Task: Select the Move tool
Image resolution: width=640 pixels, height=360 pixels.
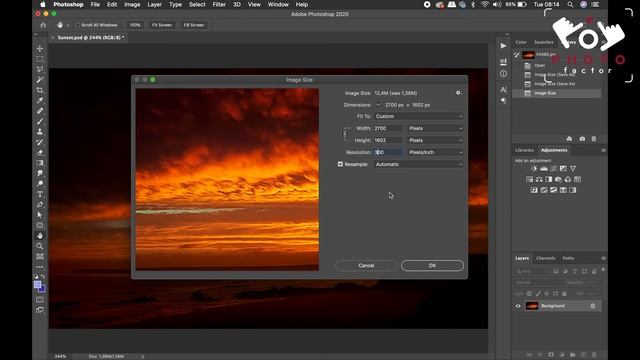Action: tap(40, 49)
